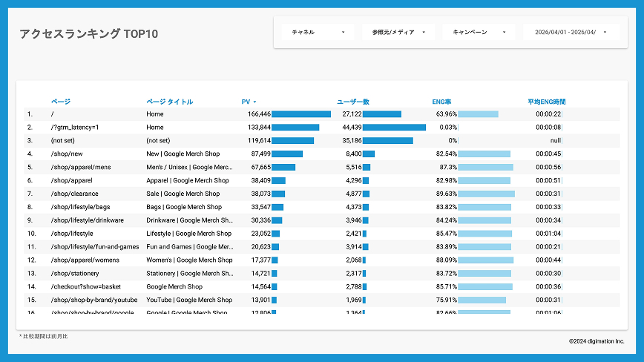Click the average time 00:00:56
644x362 pixels.
(548, 167)
